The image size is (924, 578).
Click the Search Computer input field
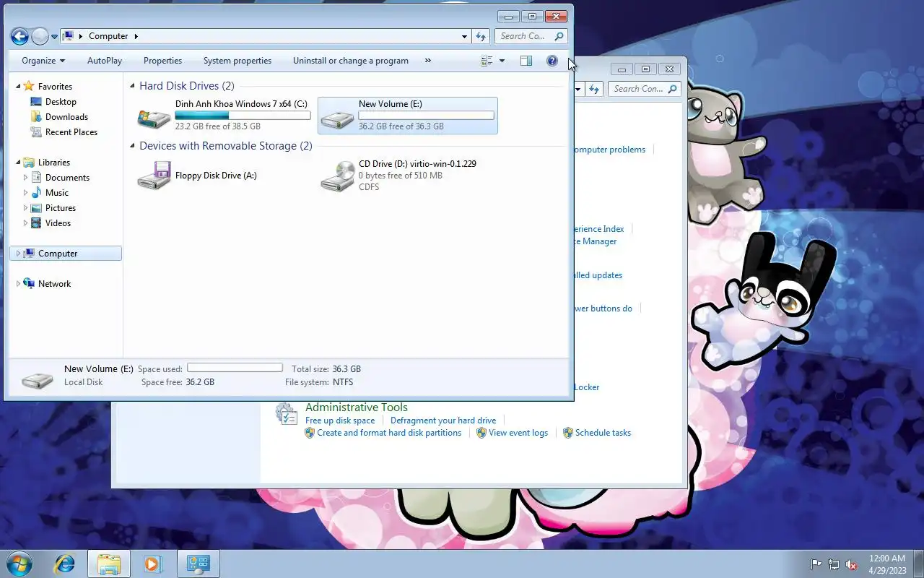(x=531, y=36)
